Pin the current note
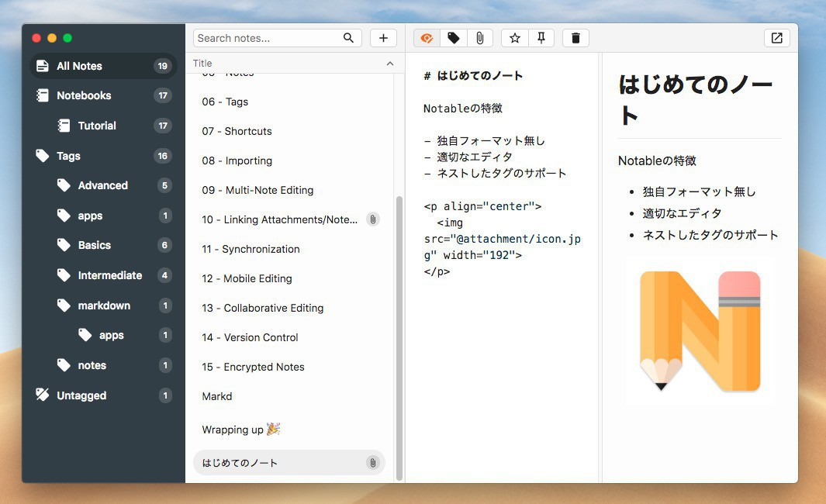This screenshot has width=826, height=504. click(x=541, y=38)
